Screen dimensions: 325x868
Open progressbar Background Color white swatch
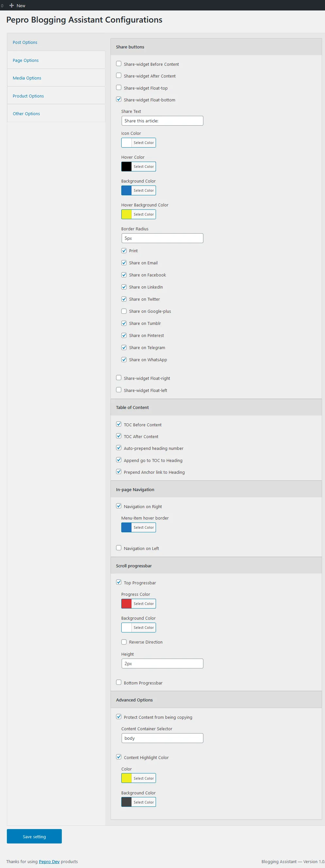[127, 628]
